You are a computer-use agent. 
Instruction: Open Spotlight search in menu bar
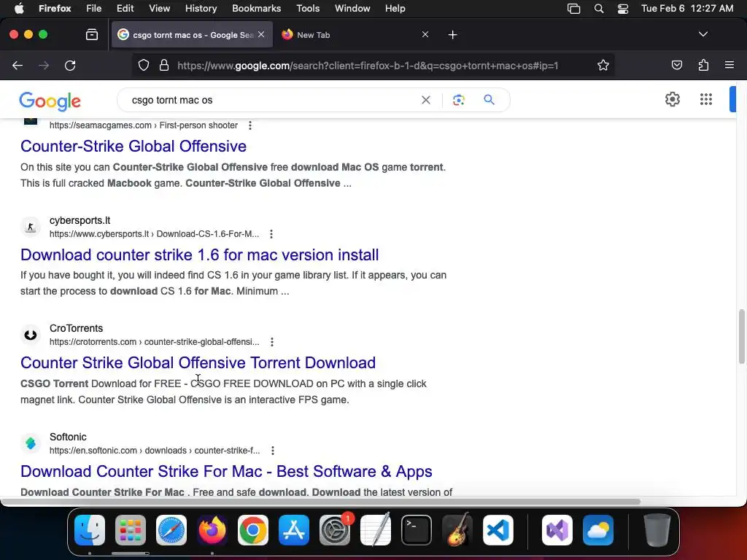coord(599,8)
